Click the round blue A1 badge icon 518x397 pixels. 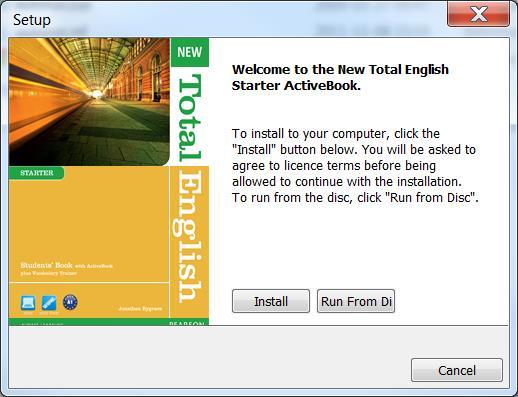pyautogui.click(x=70, y=302)
